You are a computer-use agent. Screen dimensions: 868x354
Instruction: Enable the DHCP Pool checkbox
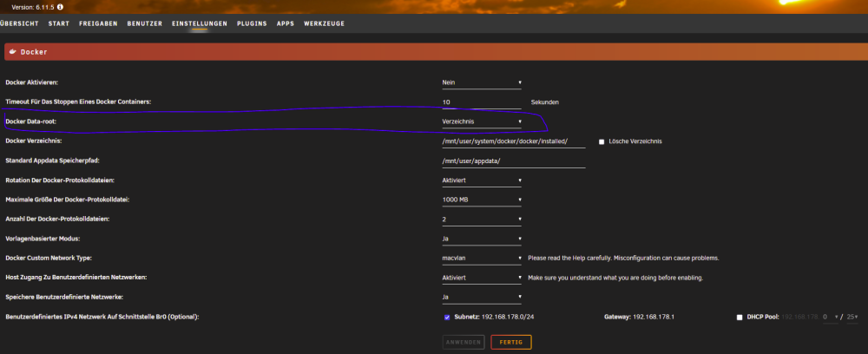coord(740,318)
